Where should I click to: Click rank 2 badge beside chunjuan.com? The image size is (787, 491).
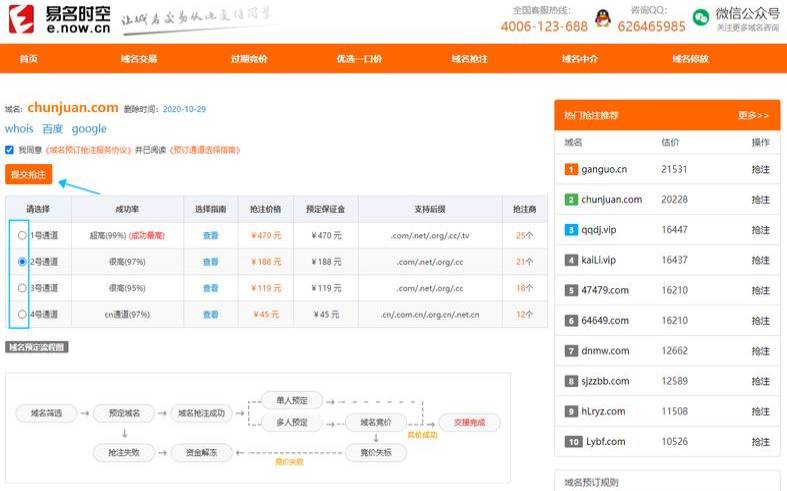click(571, 199)
